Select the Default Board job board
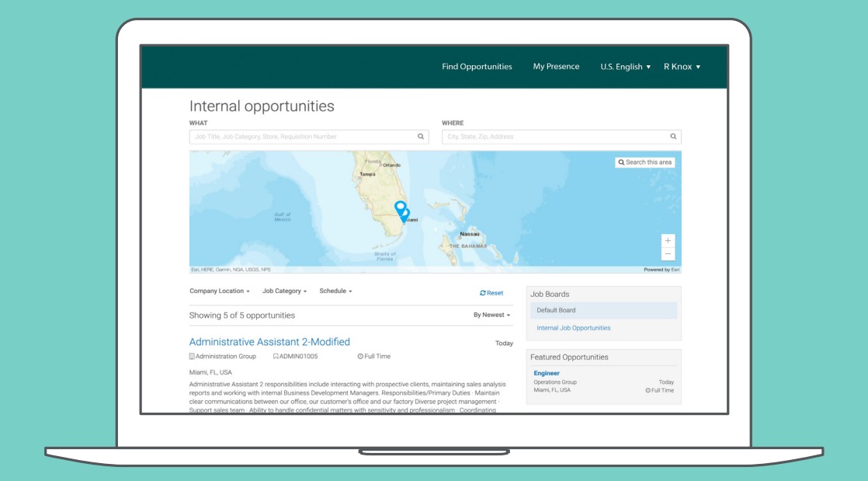 pyautogui.click(x=556, y=310)
